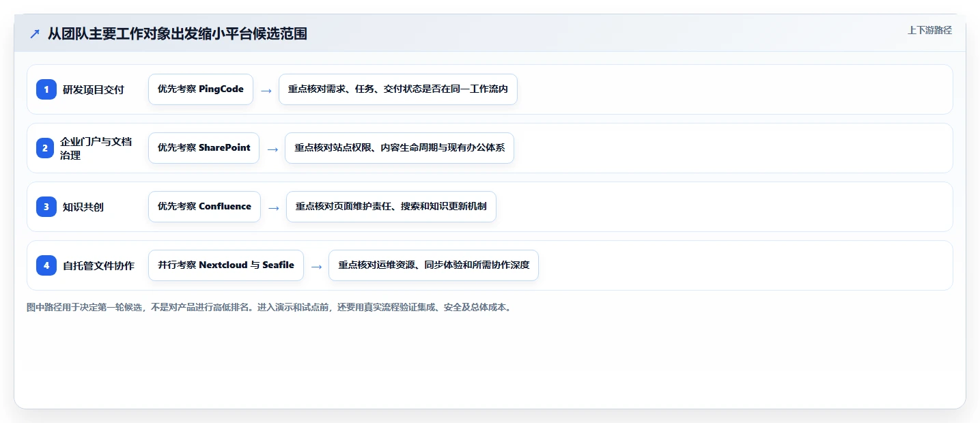This screenshot has height=423, width=980.
Task: Click the 优先考察 PingCode box
Action: point(201,89)
